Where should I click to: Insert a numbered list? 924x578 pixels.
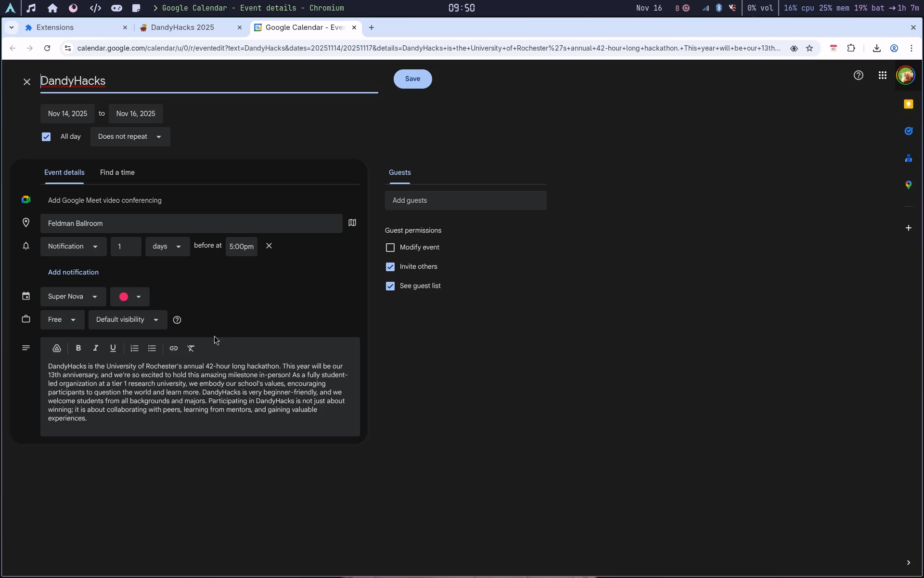click(134, 348)
